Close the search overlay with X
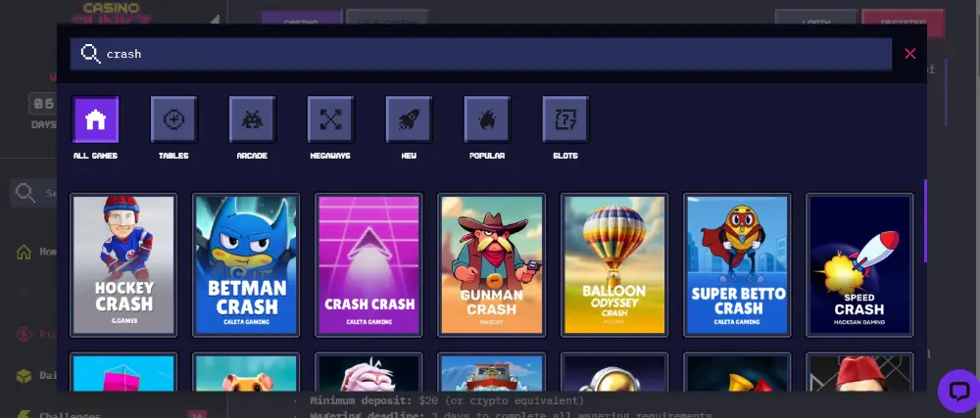Image resolution: width=980 pixels, height=418 pixels. point(910,54)
